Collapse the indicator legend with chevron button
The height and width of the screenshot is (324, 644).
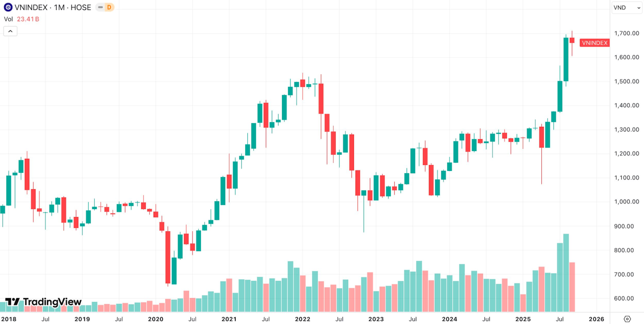click(10, 31)
